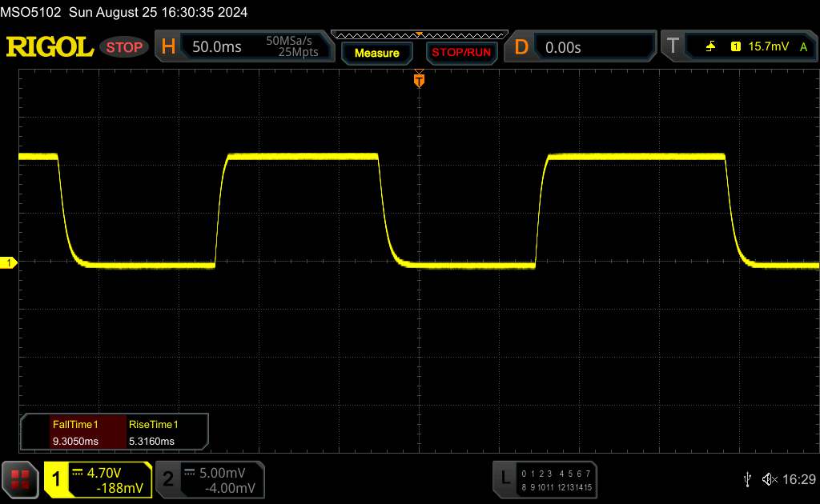Click the waveform memory position bar
Viewport: 820px width, 504px height.
pos(418,34)
